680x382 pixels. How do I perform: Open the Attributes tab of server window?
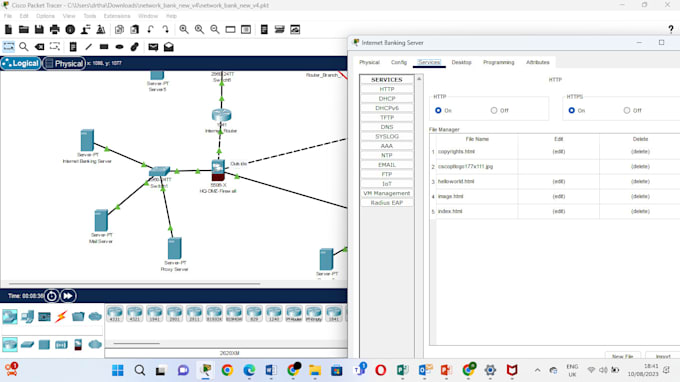coord(538,62)
